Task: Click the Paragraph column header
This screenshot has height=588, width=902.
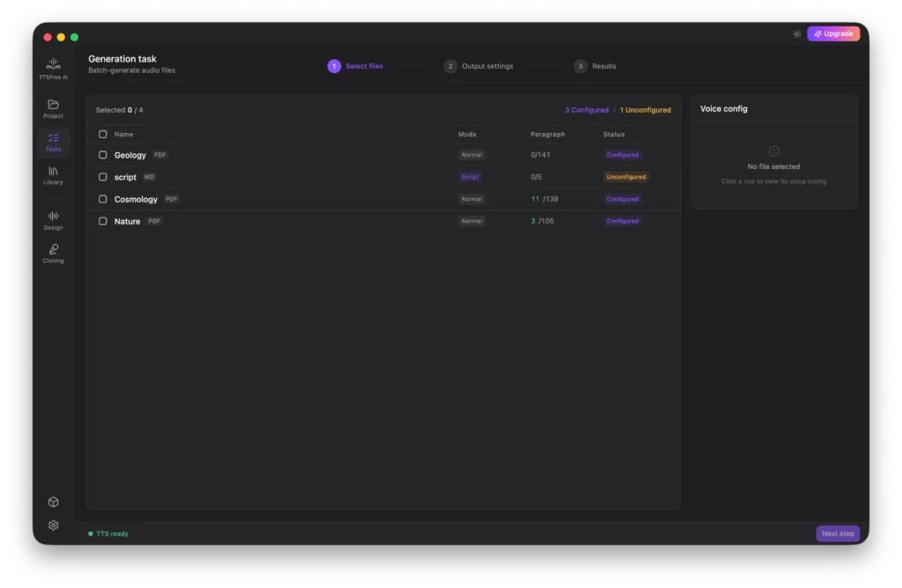Action: point(547,134)
